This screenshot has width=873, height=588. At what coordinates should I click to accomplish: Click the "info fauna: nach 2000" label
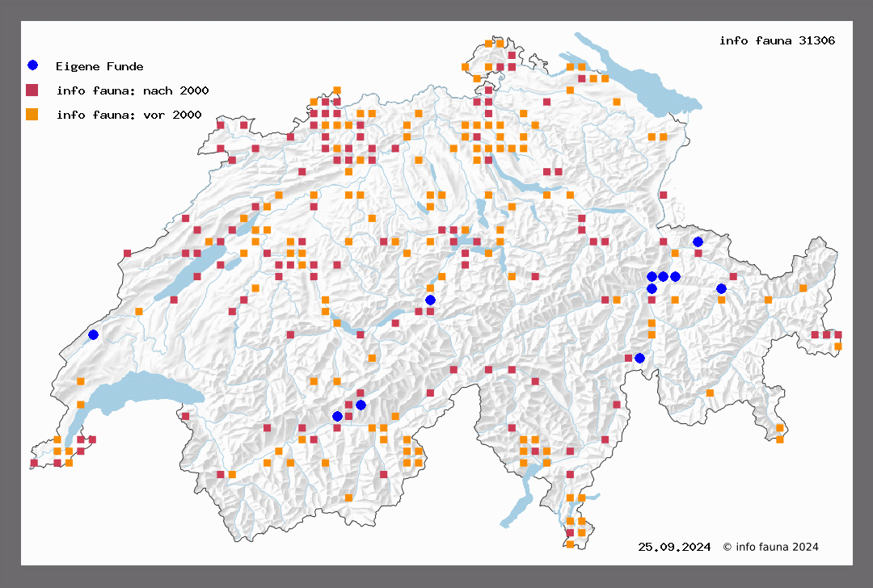pos(133,90)
